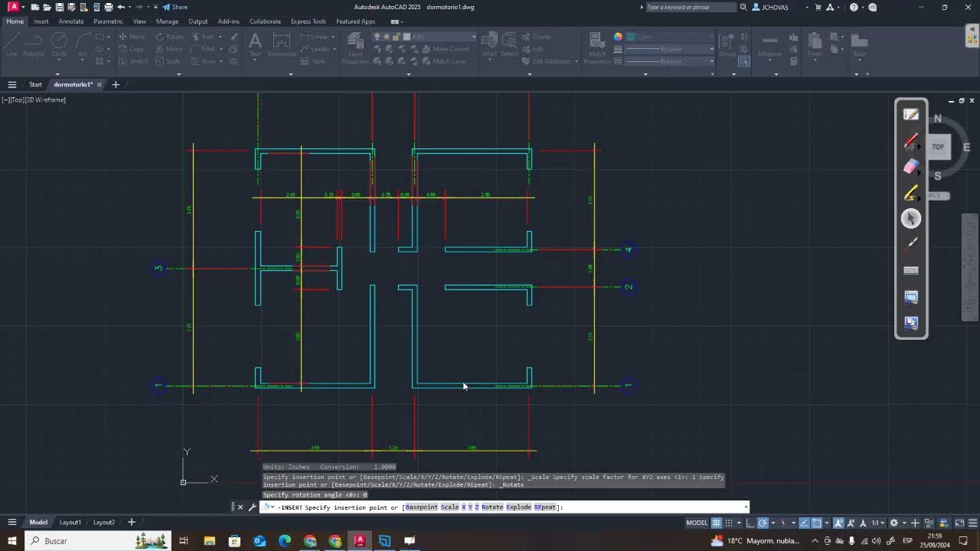Open the Text annotation tool
This screenshot has width=980, height=551.
point(255,44)
